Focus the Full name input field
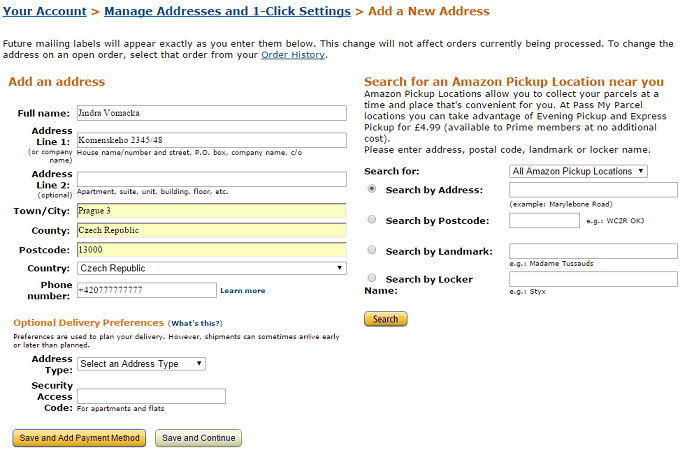Image resolution: width=680 pixels, height=450 pixels. [212, 113]
